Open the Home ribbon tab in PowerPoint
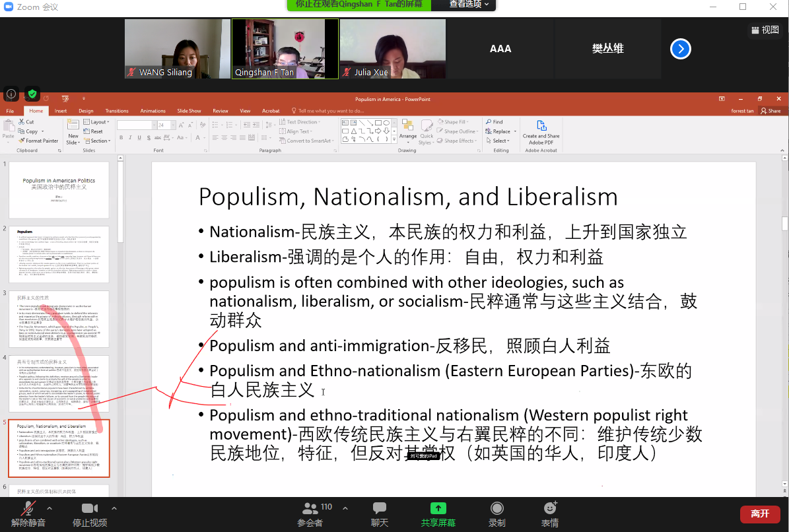The height and width of the screenshot is (532, 789). click(x=36, y=111)
